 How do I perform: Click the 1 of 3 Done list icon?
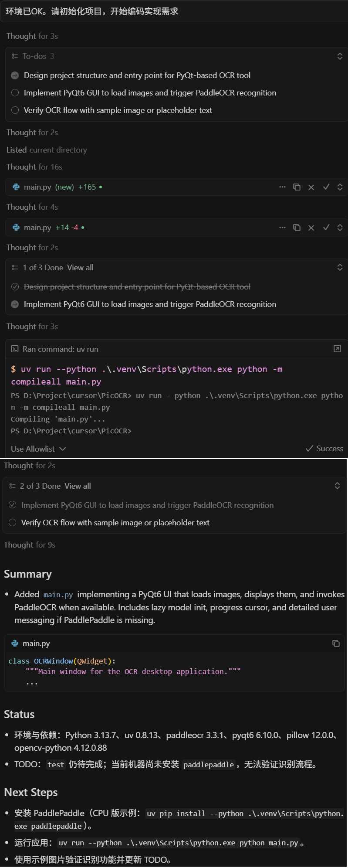(x=15, y=268)
